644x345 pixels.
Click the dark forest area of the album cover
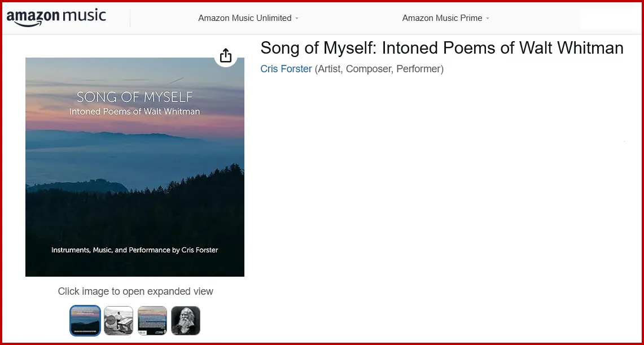169,215
